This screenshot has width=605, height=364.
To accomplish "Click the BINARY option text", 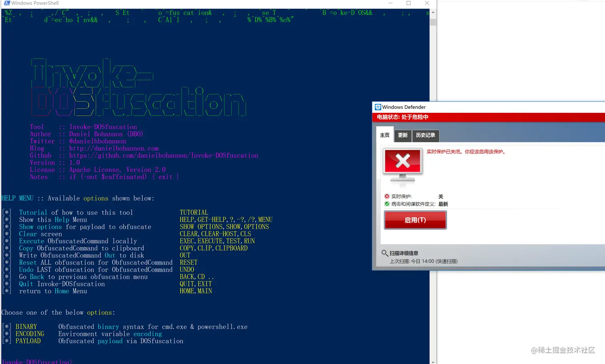I will tap(26, 327).
